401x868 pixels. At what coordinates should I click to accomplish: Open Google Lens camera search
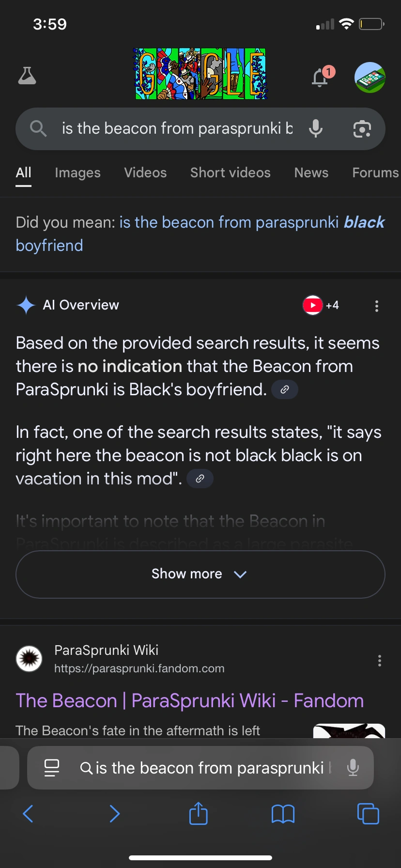pos(362,129)
